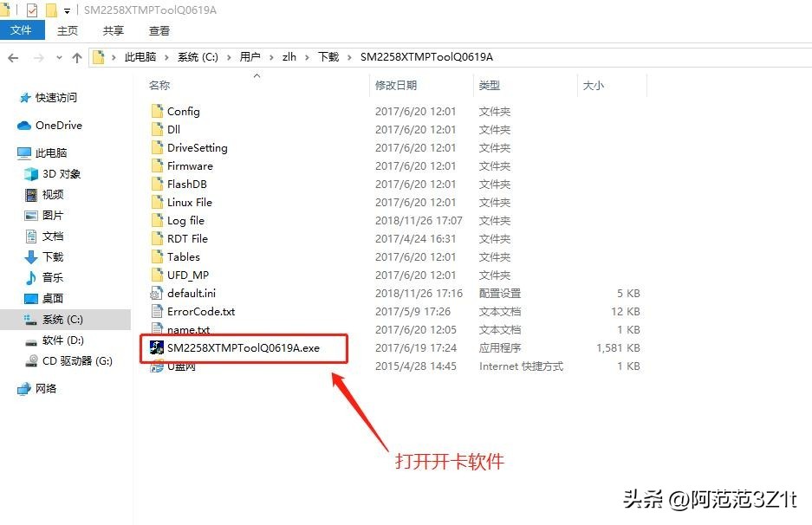Open the SM2258XTMPToolQ0619A.exe application file

tap(243, 347)
